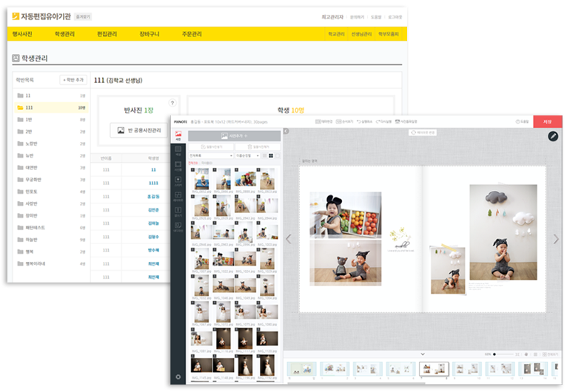Image resolution: width=570 pixels, height=392 pixels.
Task: Click the bookmark button next to site title
Action: 83,17
